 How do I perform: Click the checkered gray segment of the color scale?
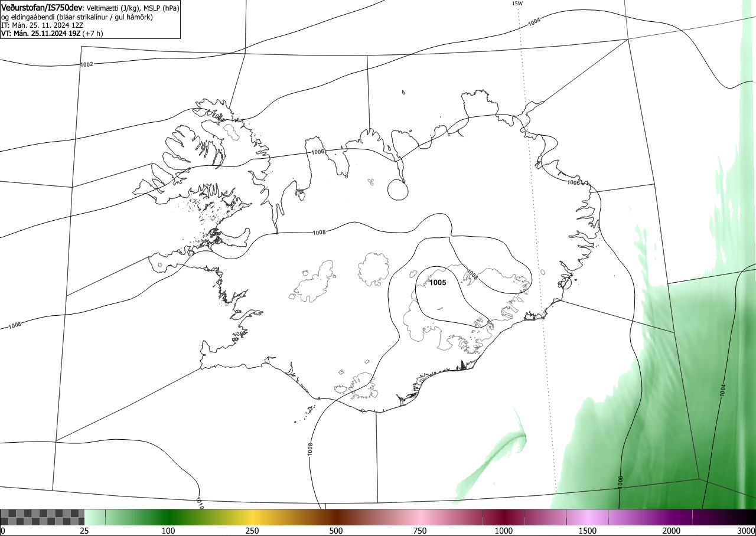tap(42, 517)
